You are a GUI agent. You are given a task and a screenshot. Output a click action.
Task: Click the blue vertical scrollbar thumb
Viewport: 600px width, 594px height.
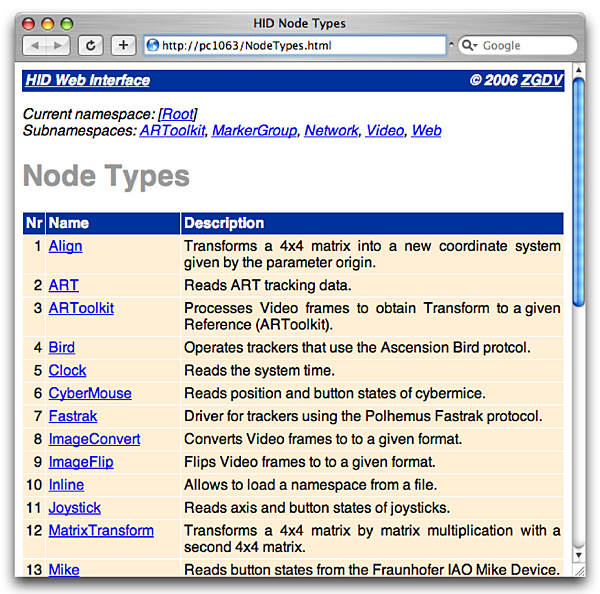(x=578, y=192)
